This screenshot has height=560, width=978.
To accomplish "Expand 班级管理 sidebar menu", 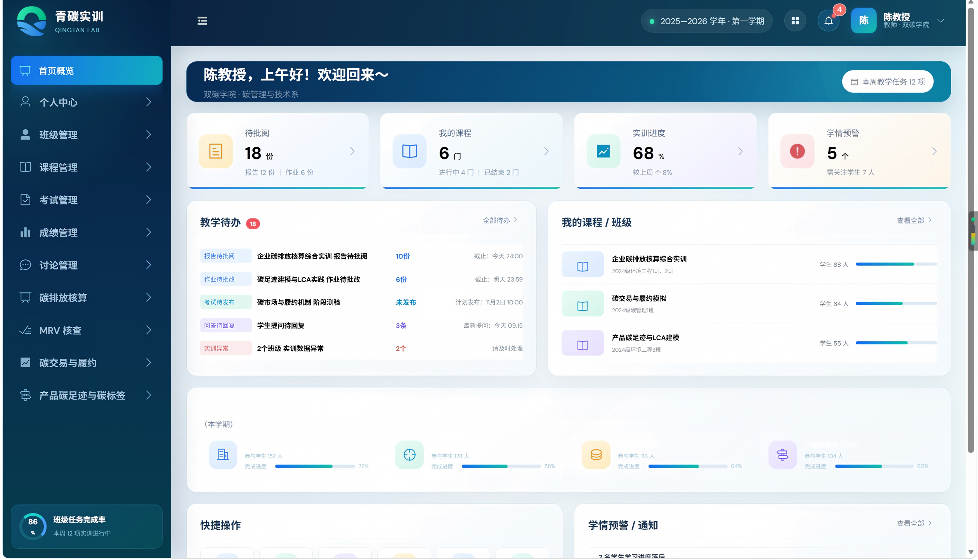I will click(87, 135).
